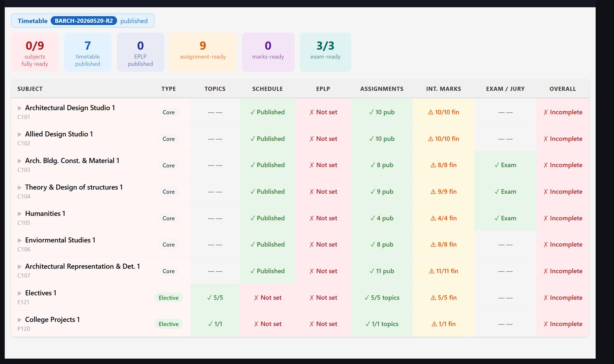Click the 1/1 fin internal marks cell
This screenshot has width=614, height=364.
(x=443, y=324)
